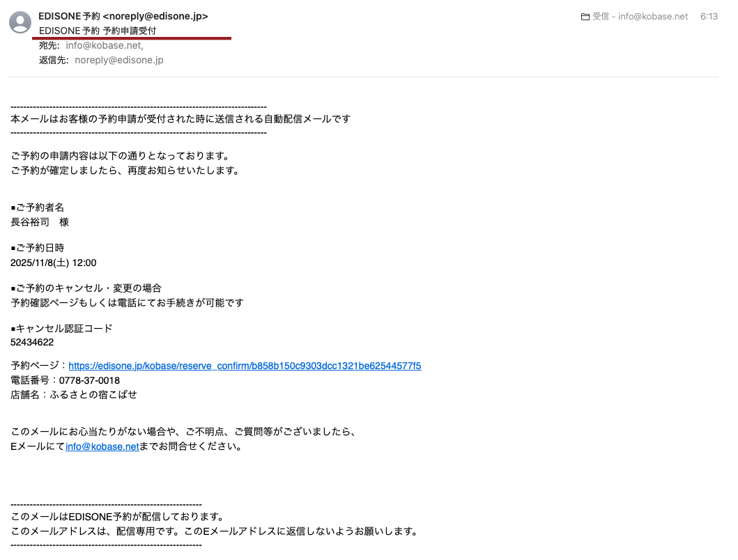Click the guest name 長谷裕司 様
The image size is (738, 560).
pyautogui.click(x=40, y=223)
